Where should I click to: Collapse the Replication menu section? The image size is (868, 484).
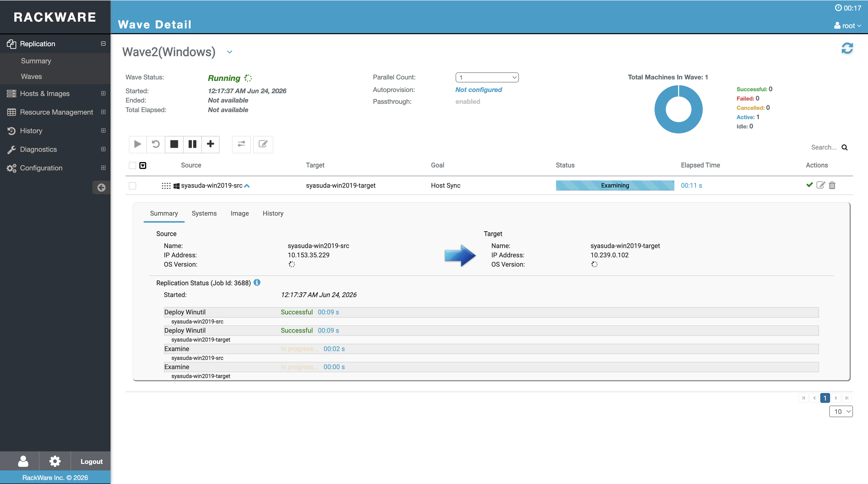[x=103, y=43]
